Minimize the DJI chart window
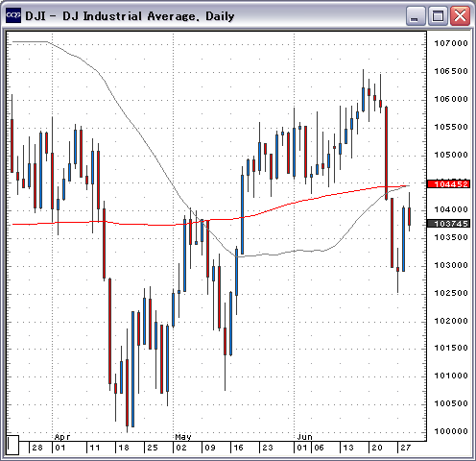Viewport: 476px width, 461px height. pos(416,15)
